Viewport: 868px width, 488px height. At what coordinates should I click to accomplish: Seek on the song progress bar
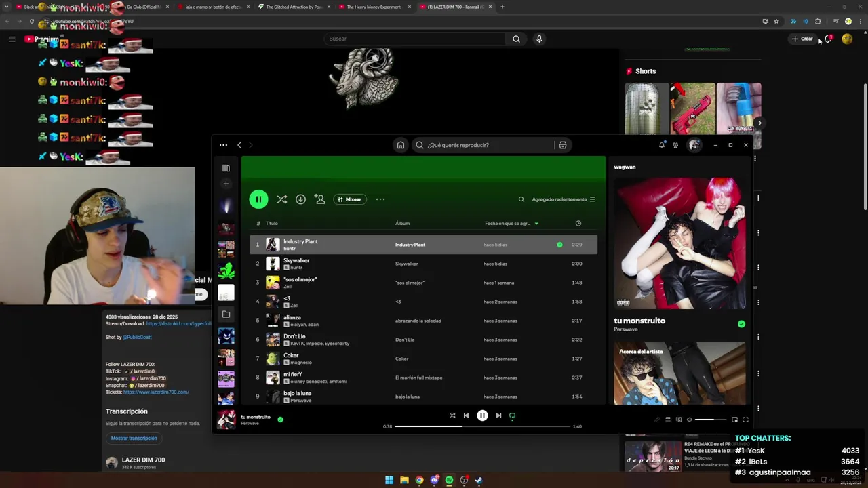click(x=482, y=426)
